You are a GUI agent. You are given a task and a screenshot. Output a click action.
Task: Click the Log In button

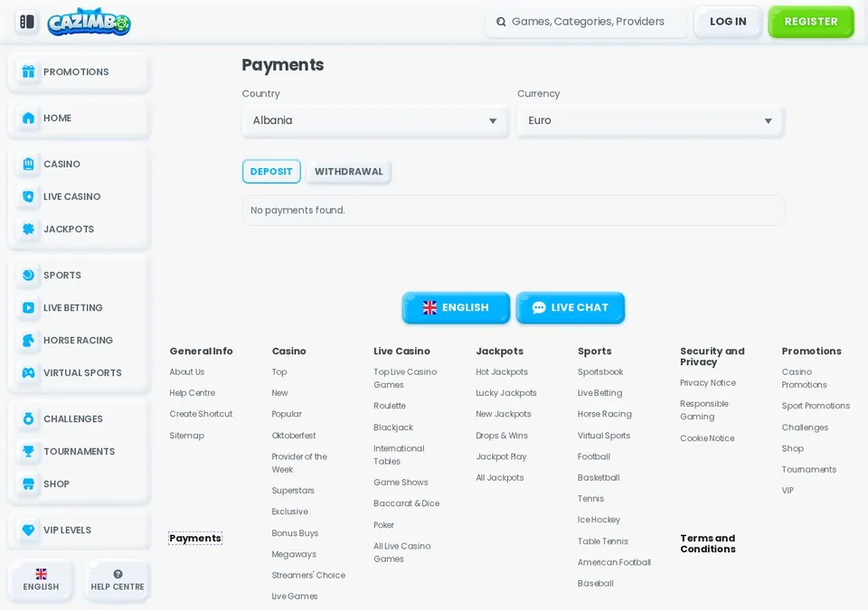[x=728, y=22]
